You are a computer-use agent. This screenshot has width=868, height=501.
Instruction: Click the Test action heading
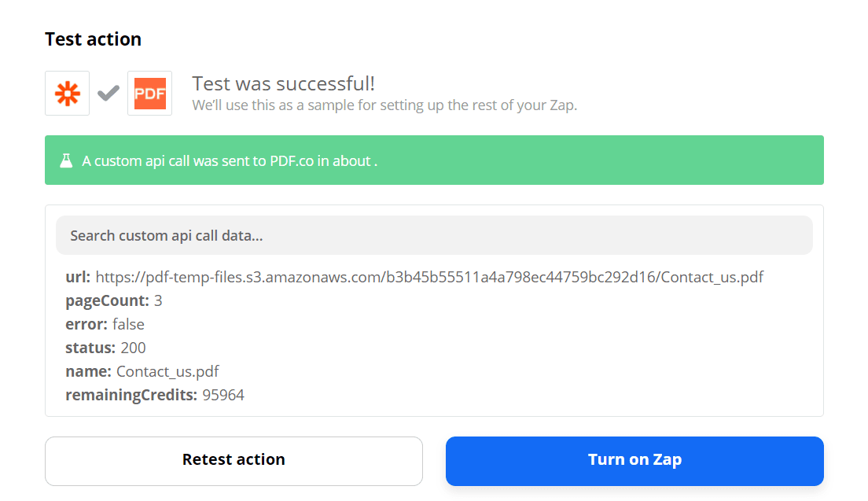point(93,39)
